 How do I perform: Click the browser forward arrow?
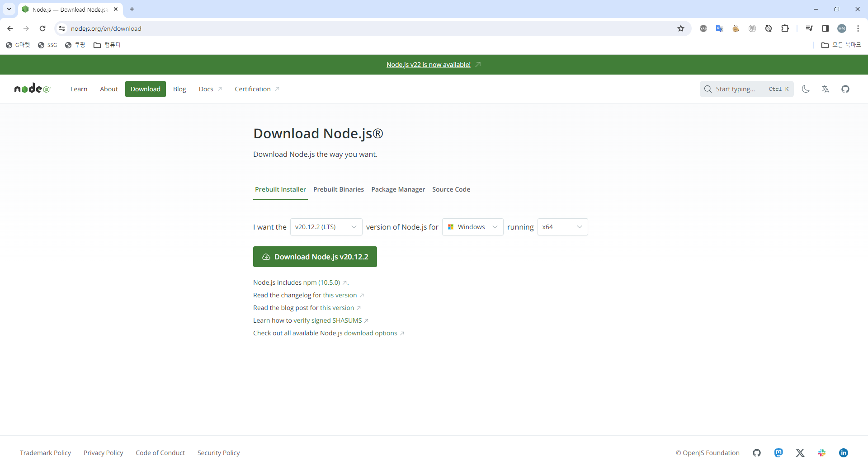tap(26, 28)
